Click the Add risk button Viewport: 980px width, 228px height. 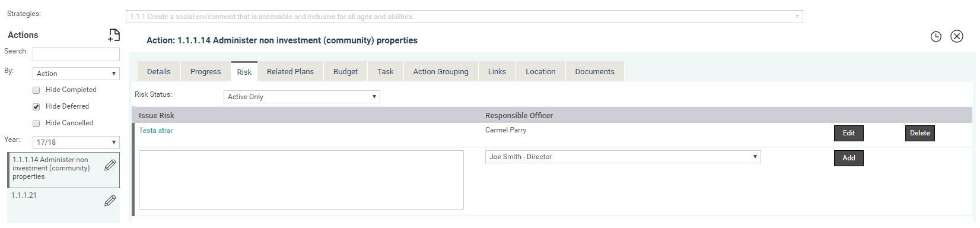point(849,158)
